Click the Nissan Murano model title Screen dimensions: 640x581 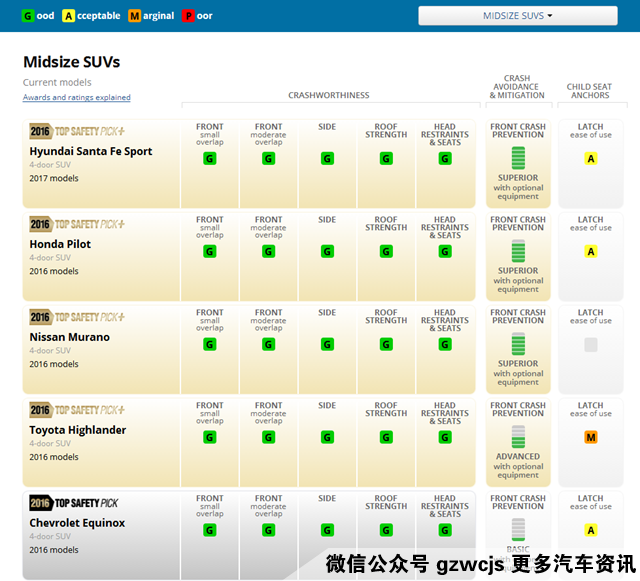[x=69, y=337]
